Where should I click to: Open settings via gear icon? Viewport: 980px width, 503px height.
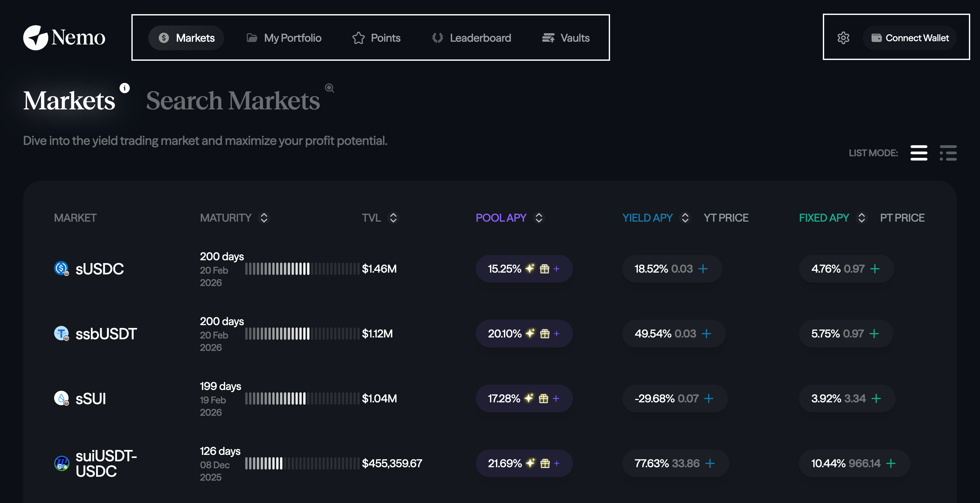pyautogui.click(x=843, y=38)
